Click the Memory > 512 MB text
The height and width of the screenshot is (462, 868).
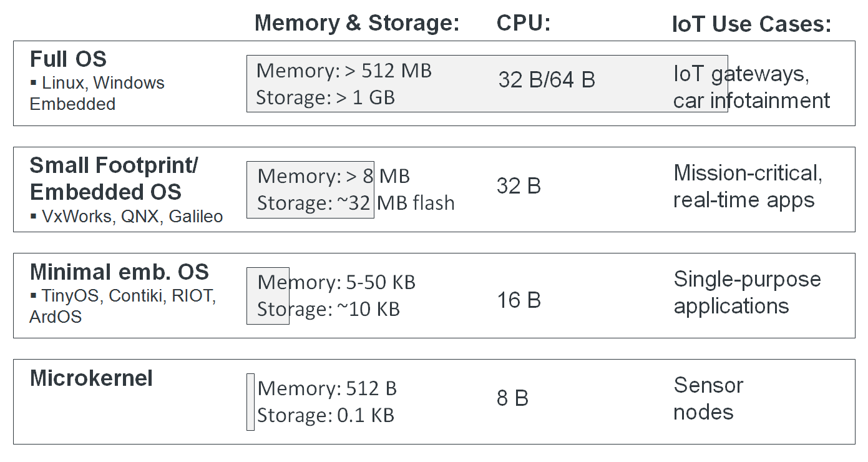344,71
